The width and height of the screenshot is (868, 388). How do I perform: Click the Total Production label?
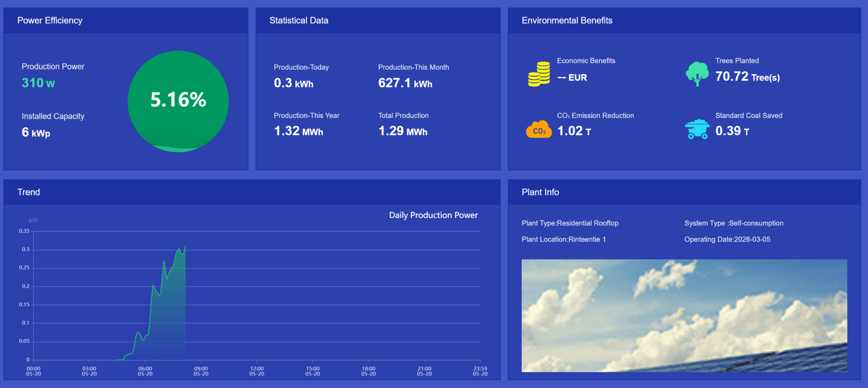(x=403, y=115)
